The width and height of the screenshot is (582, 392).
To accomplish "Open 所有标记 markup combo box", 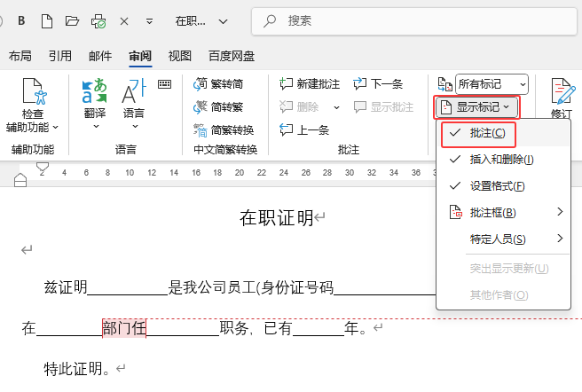I will tap(492, 84).
